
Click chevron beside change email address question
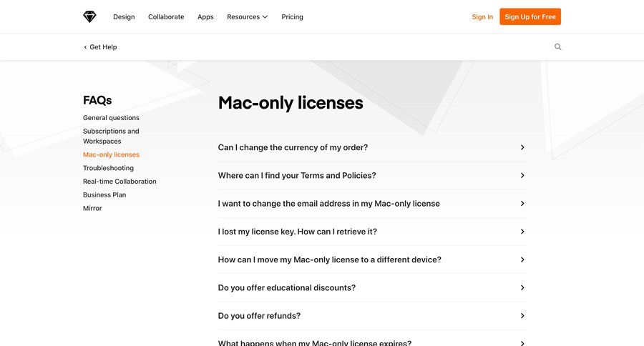pyautogui.click(x=522, y=204)
